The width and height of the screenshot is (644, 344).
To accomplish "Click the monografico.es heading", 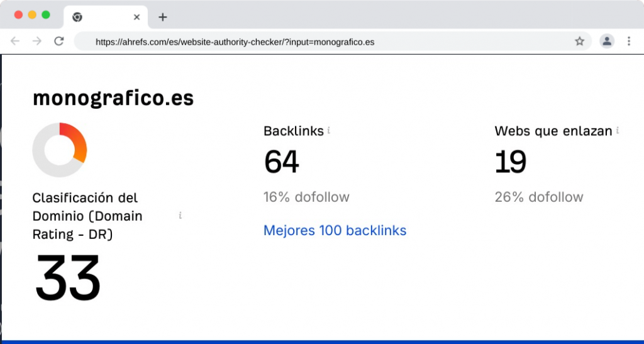I will point(113,98).
